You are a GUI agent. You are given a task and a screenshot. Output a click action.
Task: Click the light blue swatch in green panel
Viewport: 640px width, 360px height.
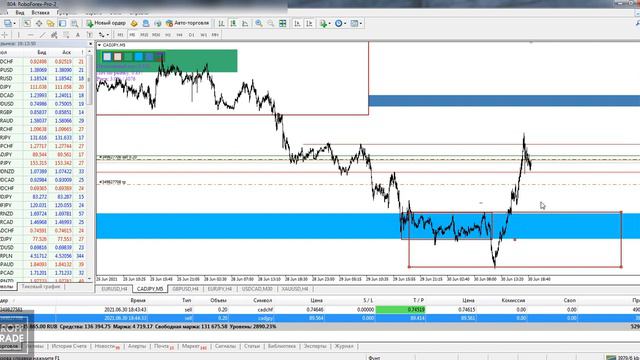point(139,57)
